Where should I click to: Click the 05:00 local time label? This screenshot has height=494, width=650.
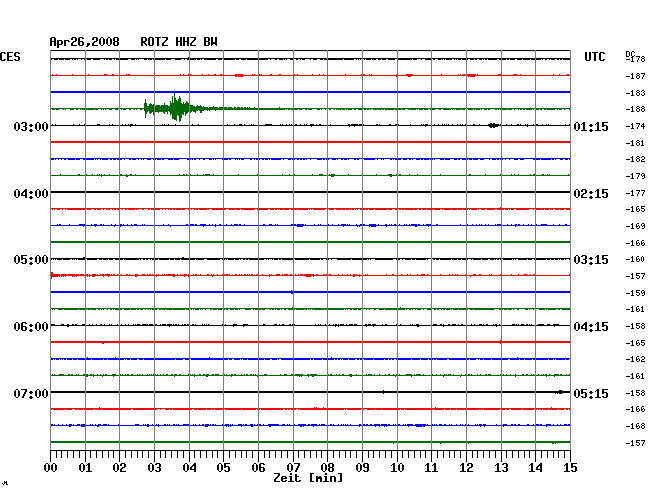pos(31,260)
